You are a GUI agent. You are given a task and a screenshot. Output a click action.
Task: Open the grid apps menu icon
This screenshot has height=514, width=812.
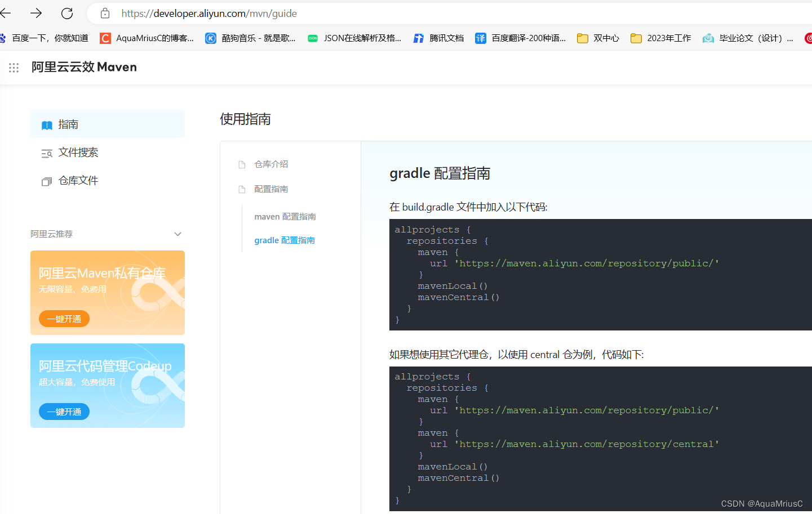[x=14, y=68]
